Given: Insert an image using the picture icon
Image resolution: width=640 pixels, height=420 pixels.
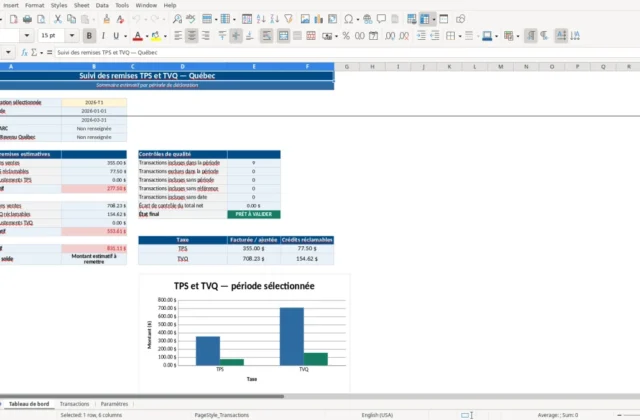Looking at the screenshot, I should pos(305,19).
